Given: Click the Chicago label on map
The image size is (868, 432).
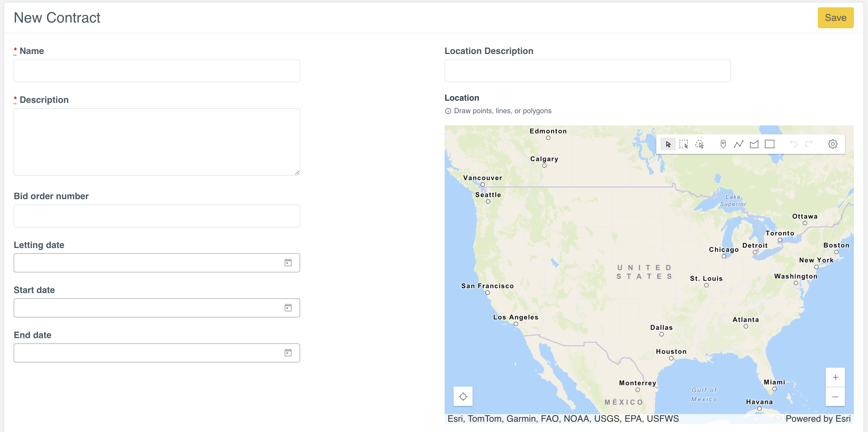Looking at the screenshot, I should pyautogui.click(x=724, y=250).
